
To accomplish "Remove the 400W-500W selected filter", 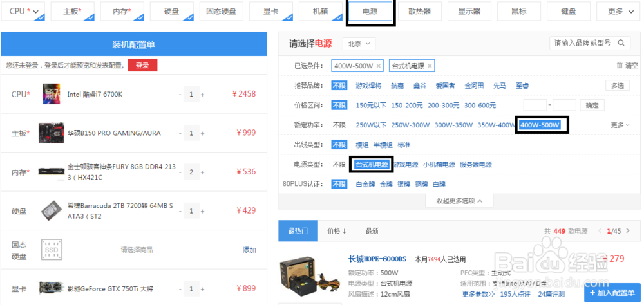I will [x=378, y=66].
